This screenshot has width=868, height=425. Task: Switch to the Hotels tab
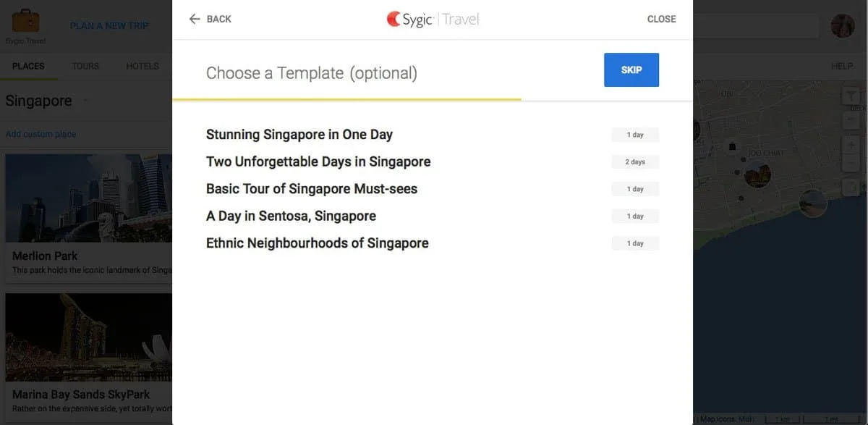click(x=142, y=66)
